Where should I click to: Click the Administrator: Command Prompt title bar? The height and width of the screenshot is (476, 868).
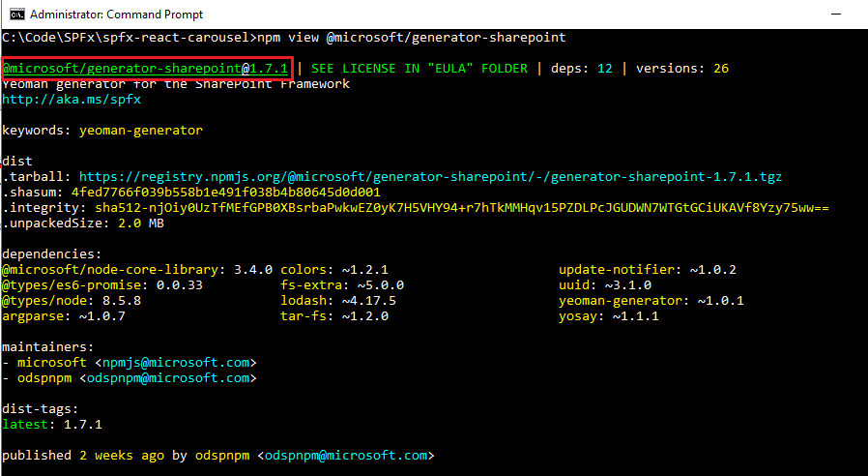point(387,14)
